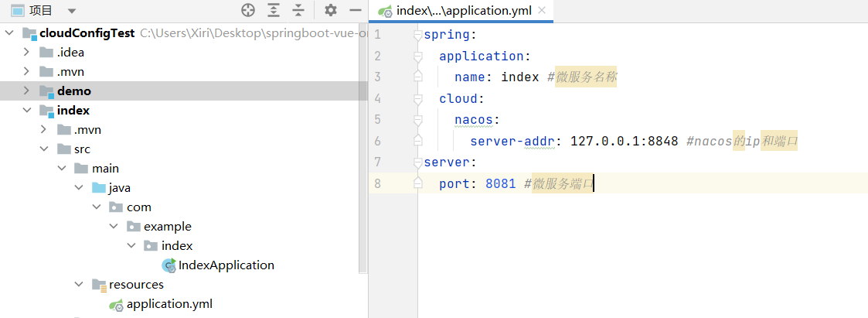Collapse the src folder chevron
This screenshot has width=868, height=318.
click(x=44, y=149)
